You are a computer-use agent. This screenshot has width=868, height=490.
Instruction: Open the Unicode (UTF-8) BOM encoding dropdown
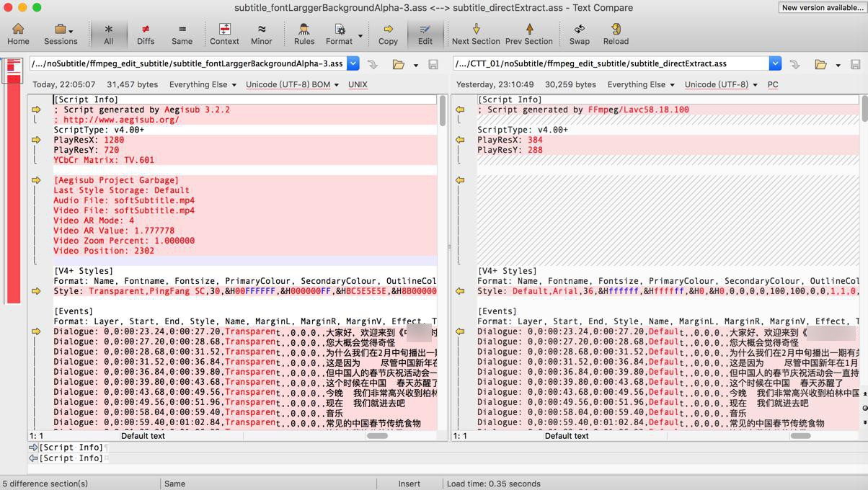click(x=292, y=84)
